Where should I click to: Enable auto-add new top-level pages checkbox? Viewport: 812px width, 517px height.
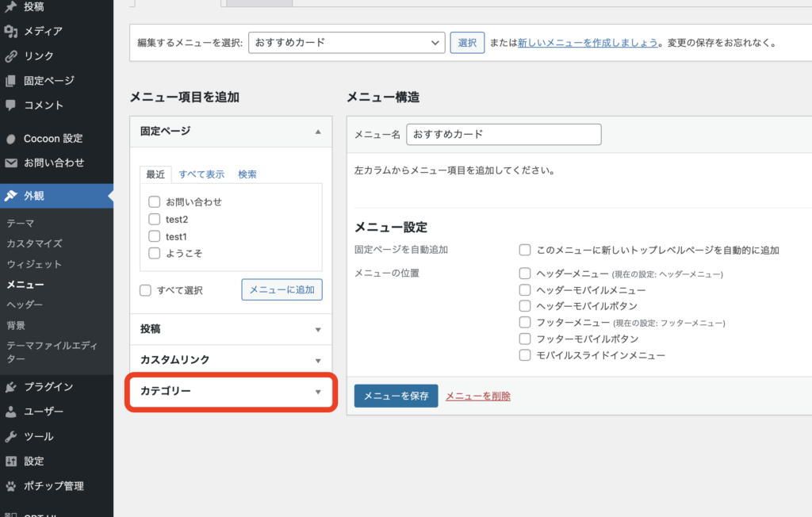[x=525, y=251]
